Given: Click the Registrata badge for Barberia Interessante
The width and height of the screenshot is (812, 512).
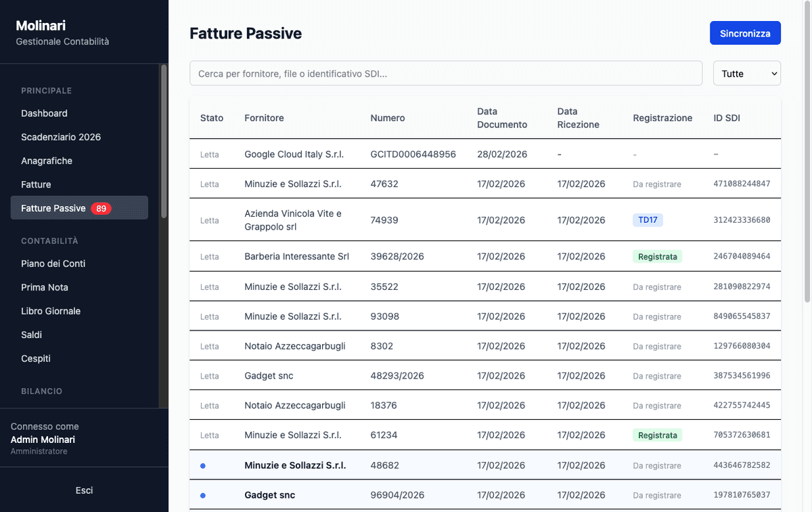Looking at the screenshot, I should click(657, 257).
